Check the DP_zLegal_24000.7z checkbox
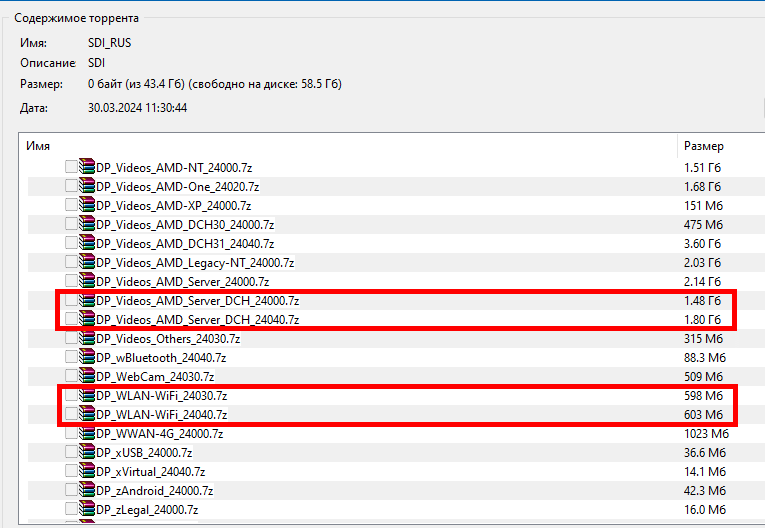Image resolution: width=765 pixels, height=528 pixels. [x=71, y=509]
